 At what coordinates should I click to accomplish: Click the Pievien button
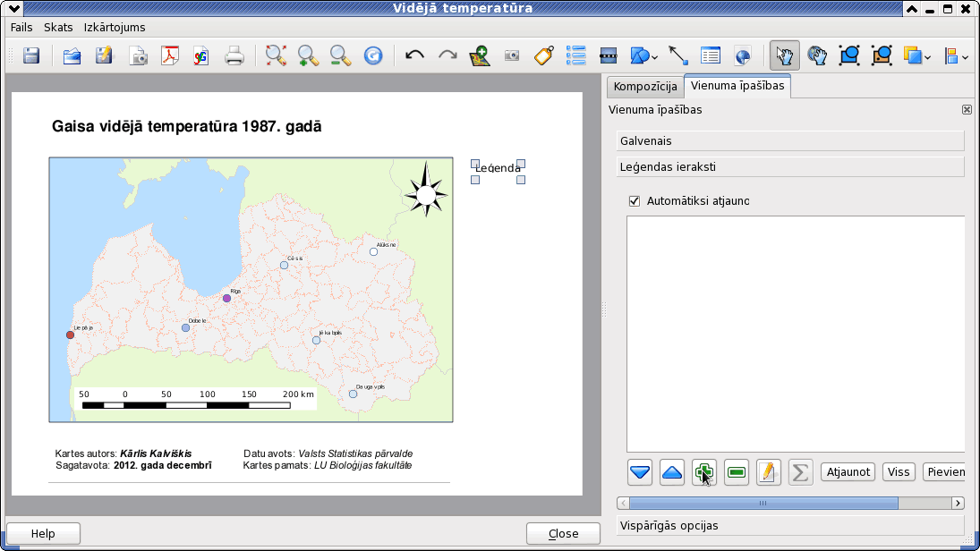pos(945,472)
